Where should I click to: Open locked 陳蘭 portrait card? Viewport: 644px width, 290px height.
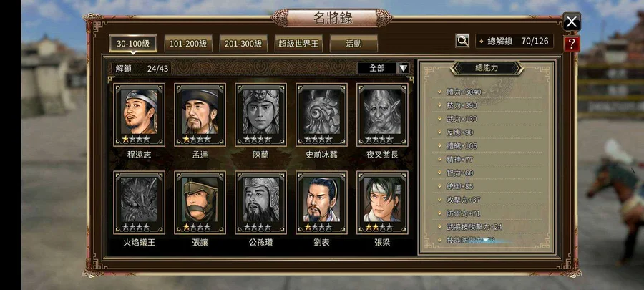pos(260,115)
